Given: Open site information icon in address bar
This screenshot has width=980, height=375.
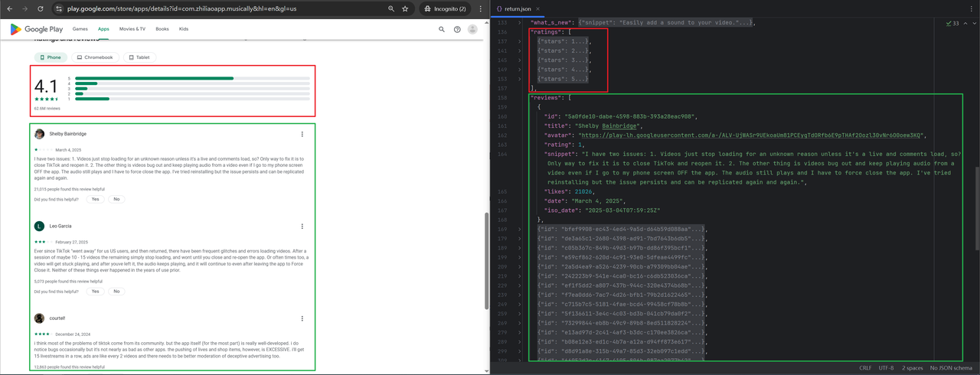Looking at the screenshot, I should click(x=59, y=8).
